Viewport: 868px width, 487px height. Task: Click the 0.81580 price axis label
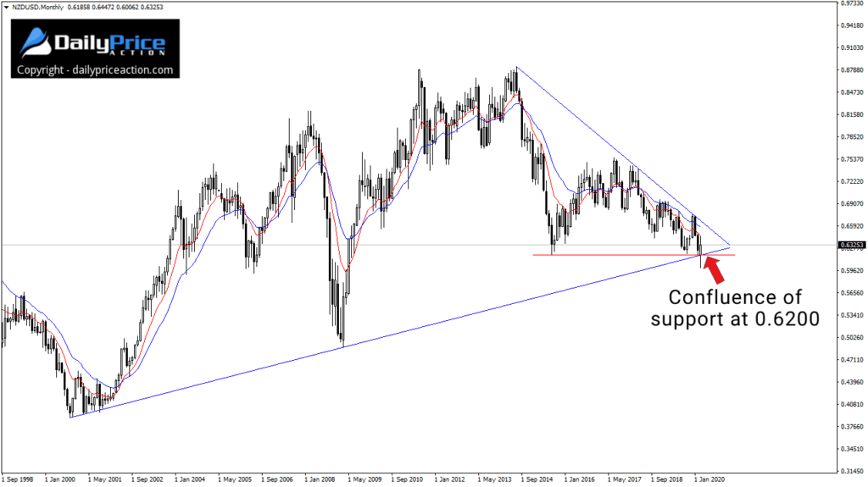tap(853, 114)
